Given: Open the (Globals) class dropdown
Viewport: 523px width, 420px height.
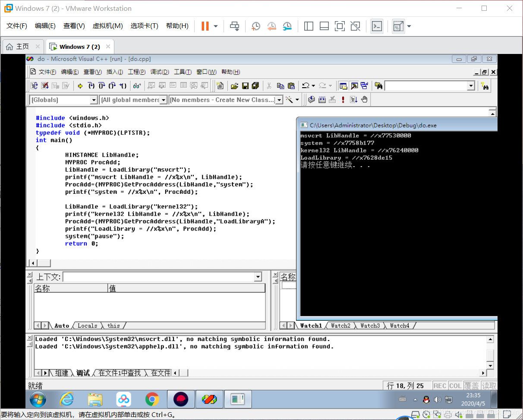Looking at the screenshot, I should click(x=94, y=100).
